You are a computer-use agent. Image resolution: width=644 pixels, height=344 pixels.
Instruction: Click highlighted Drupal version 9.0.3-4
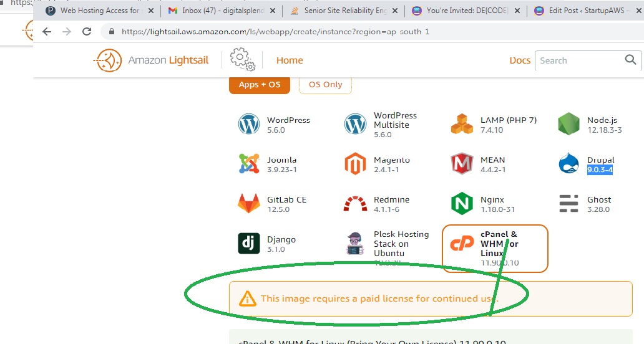(600, 170)
